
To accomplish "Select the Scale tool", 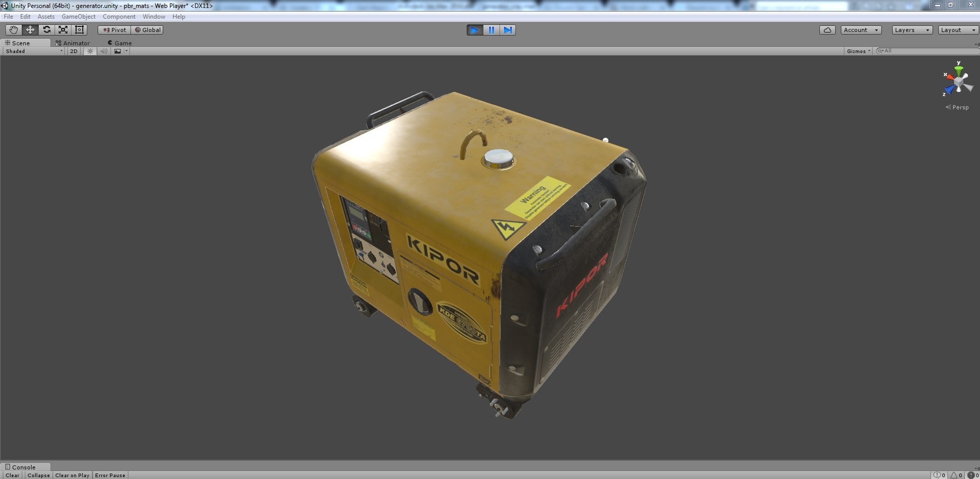I will (63, 30).
